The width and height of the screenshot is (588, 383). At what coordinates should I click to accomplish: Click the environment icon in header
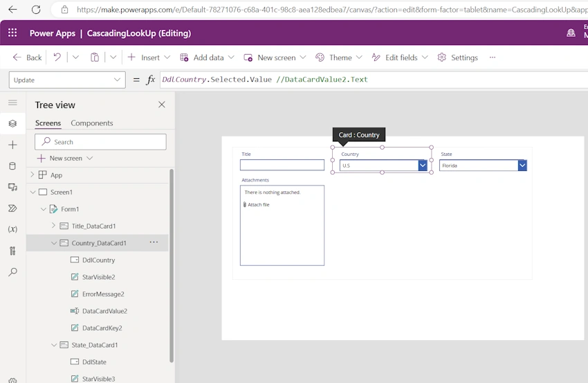571,33
